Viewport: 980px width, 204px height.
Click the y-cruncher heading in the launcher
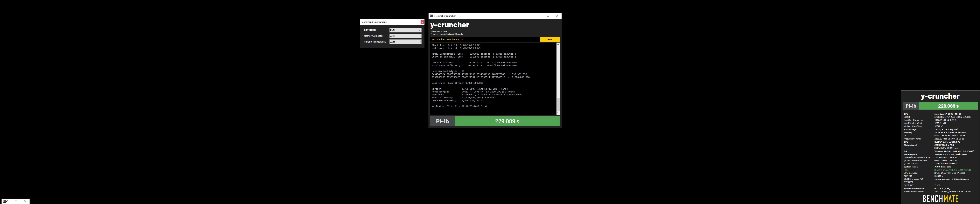tap(450, 25)
